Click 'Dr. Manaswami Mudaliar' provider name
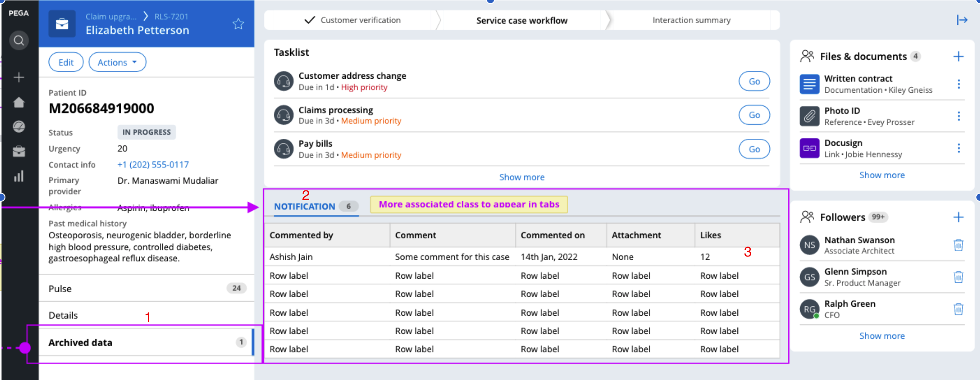The height and width of the screenshot is (380, 980). 168,180
